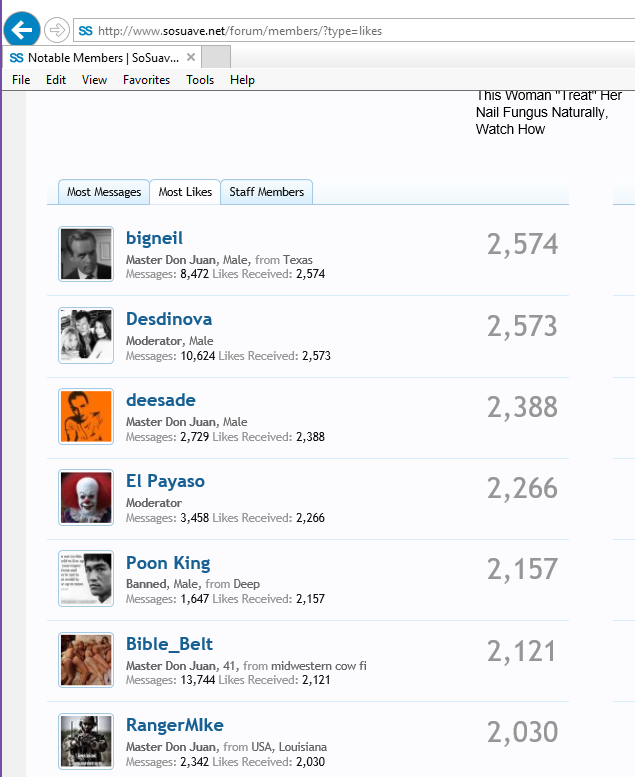Switch to the Most Messages tab
The width and height of the screenshot is (635, 777).
(104, 192)
